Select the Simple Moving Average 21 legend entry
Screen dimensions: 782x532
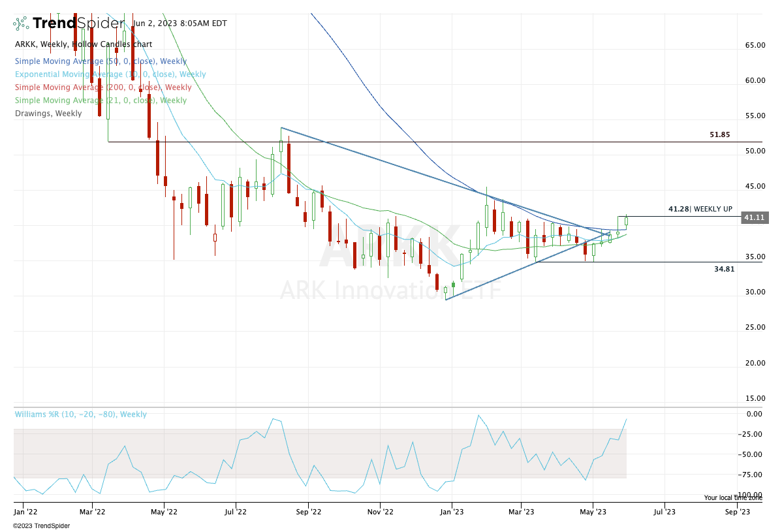click(x=101, y=101)
